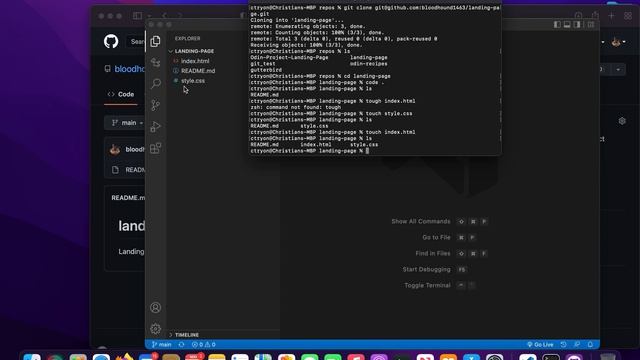Viewport: 640px width, 360px height.
Task: Open the Search view in VS Code activity bar
Action: tap(156, 84)
